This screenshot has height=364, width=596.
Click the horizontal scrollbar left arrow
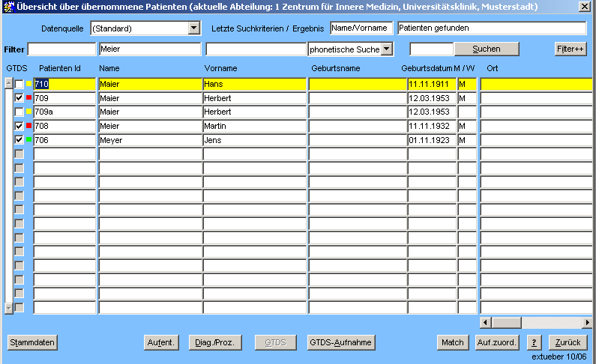[486, 322]
